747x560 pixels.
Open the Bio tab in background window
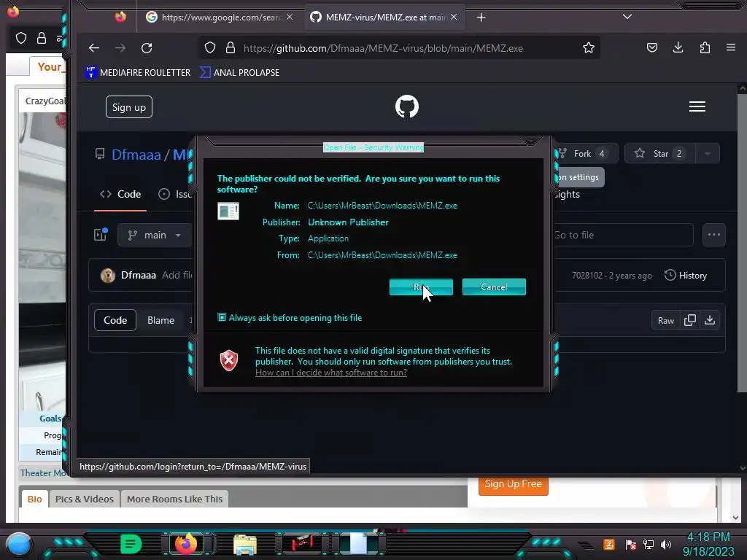tap(34, 499)
